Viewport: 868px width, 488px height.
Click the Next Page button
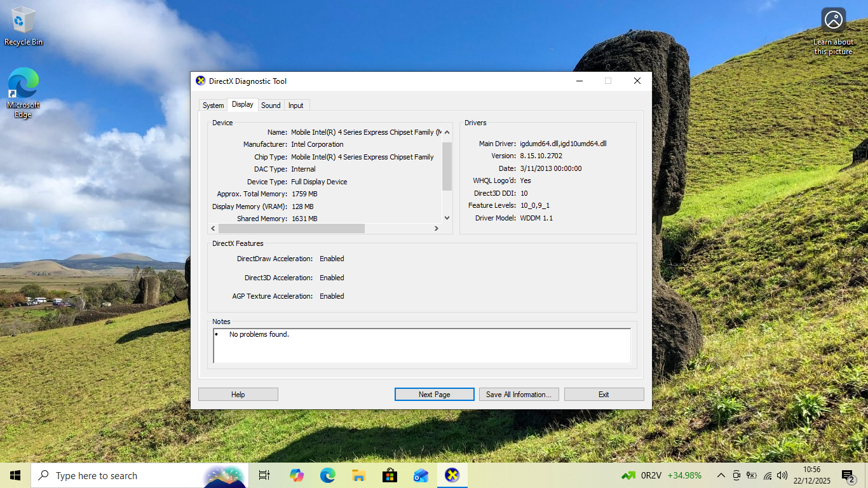click(x=434, y=395)
